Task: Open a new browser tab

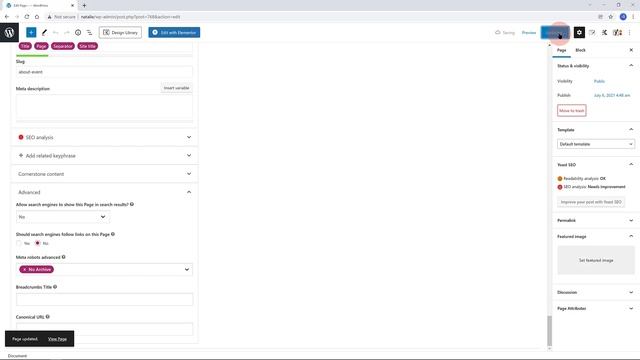Action: tap(84, 5)
